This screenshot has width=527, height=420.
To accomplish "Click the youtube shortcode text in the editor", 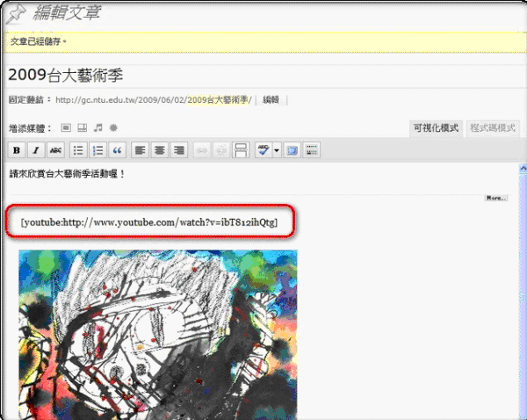I will pos(149,222).
